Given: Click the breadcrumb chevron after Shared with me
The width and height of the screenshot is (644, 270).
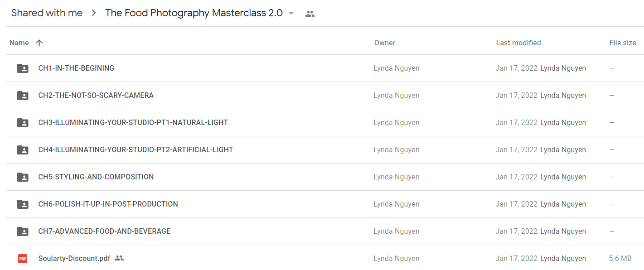Looking at the screenshot, I should (x=94, y=13).
